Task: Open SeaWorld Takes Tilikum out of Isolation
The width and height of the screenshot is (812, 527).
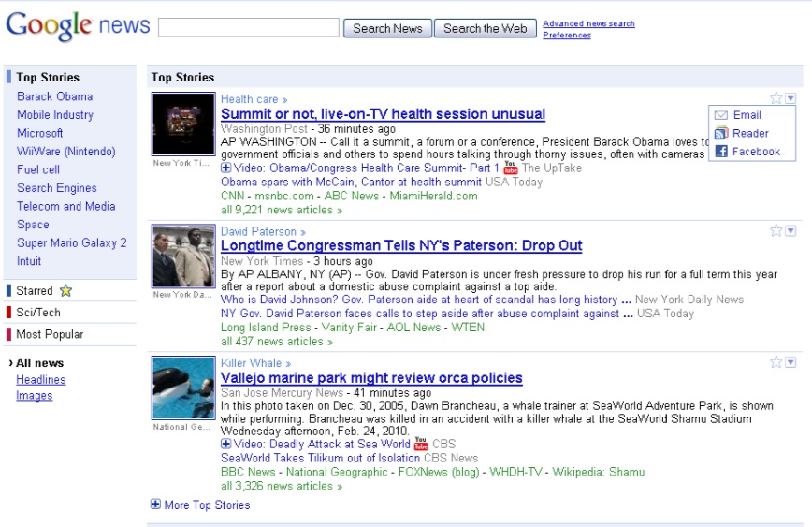Action: click(x=320, y=458)
